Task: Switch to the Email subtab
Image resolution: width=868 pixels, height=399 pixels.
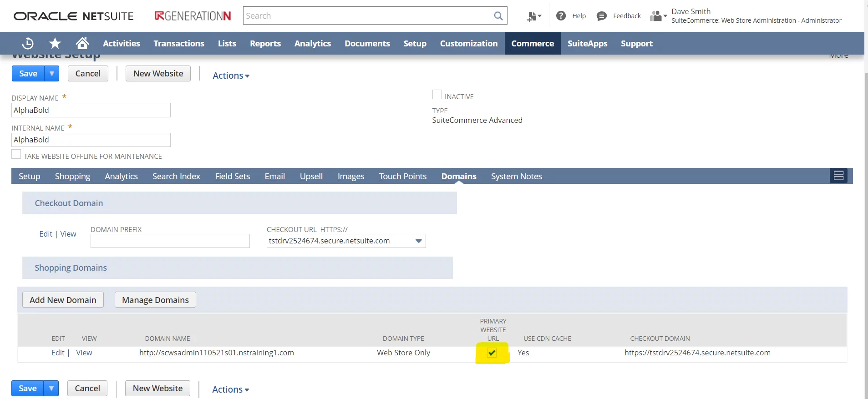Action: (275, 176)
